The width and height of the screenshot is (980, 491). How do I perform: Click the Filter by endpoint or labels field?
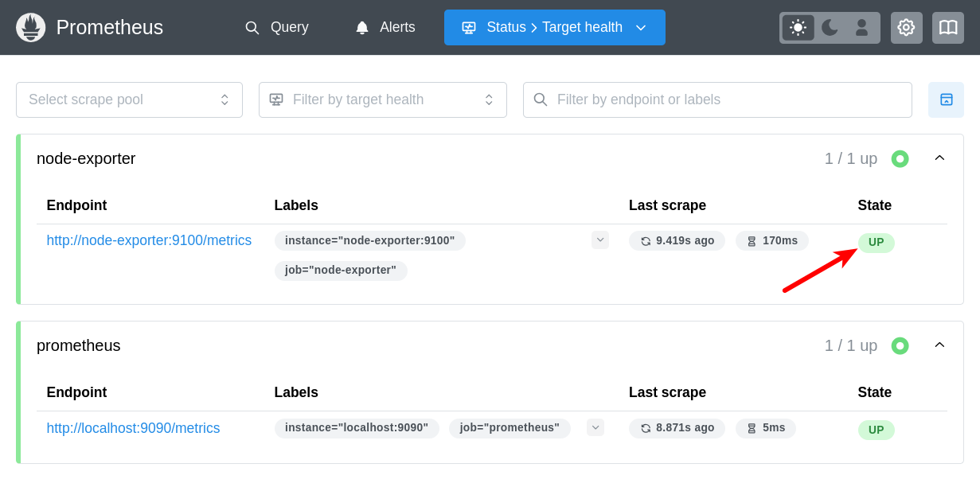pyautogui.click(x=717, y=99)
